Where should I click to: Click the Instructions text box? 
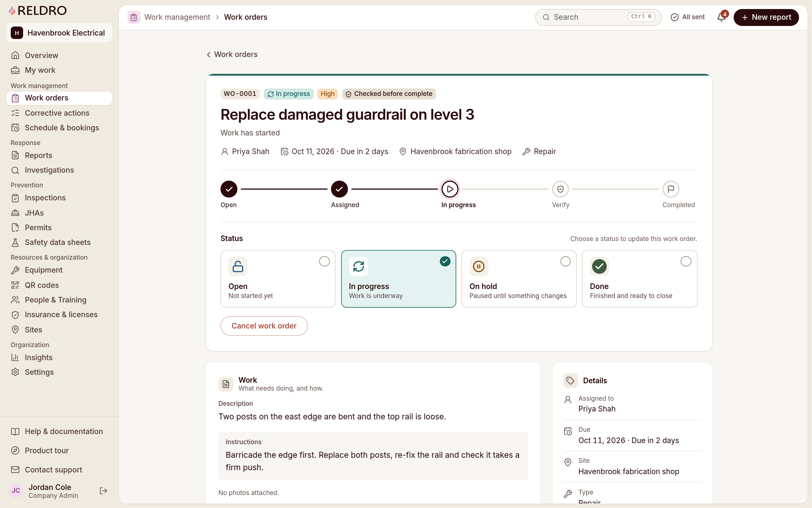click(x=373, y=456)
